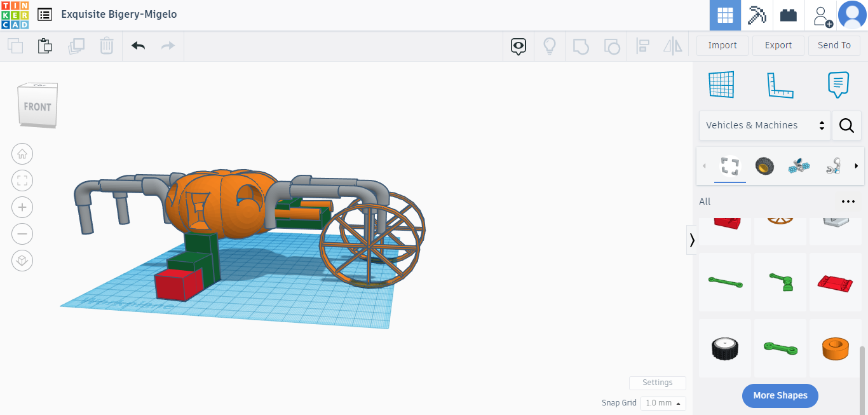Click the Export button
868x415 pixels.
pyautogui.click(x=778, y=45)
